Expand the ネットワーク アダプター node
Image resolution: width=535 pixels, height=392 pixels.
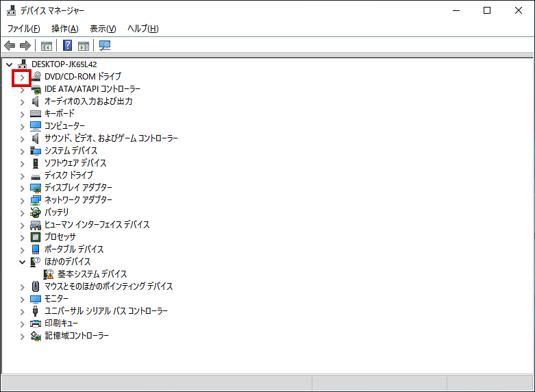click(x=22, y=201)
